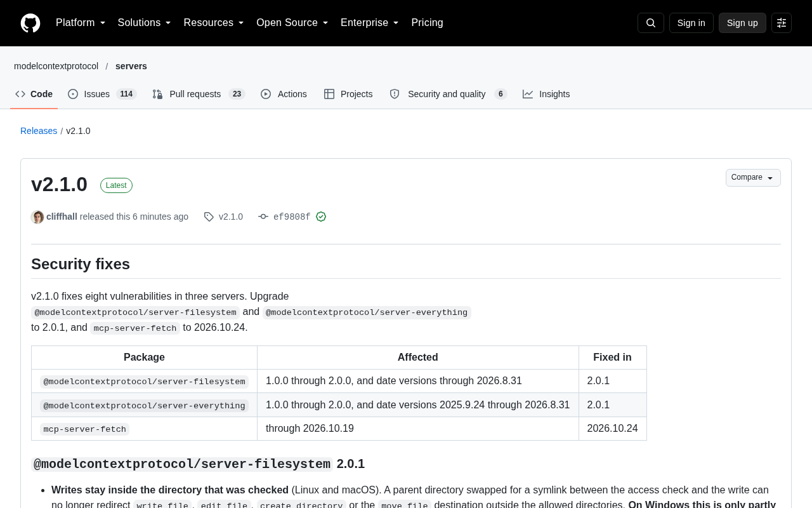Go to the Pricing page
812x508 pixels.
click(x=428, y=23)
